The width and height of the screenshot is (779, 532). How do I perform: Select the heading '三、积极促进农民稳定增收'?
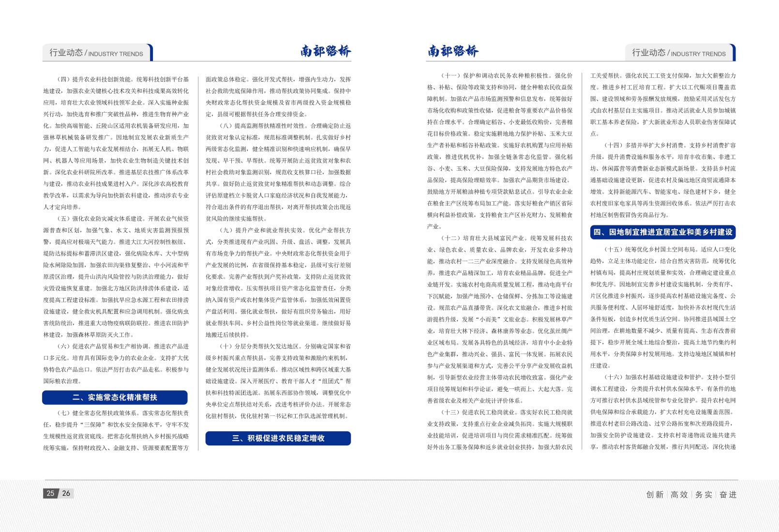278,438
